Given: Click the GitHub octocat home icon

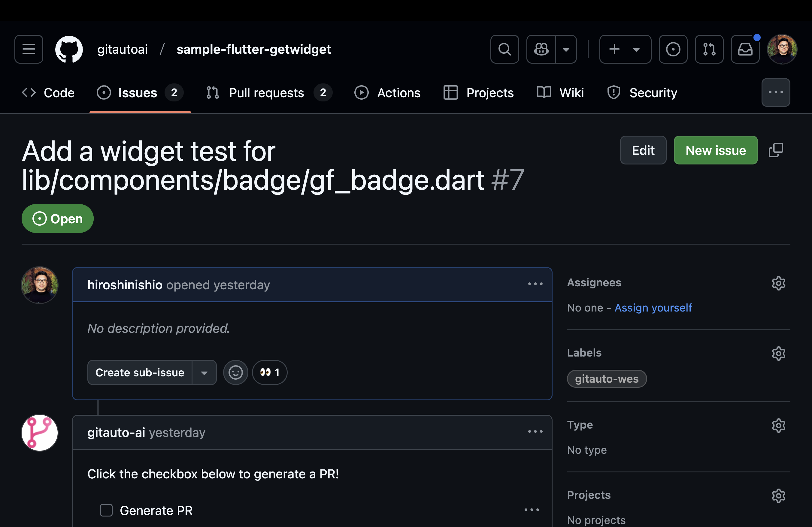Looking at the screenshot, I should tap(66, 49).
